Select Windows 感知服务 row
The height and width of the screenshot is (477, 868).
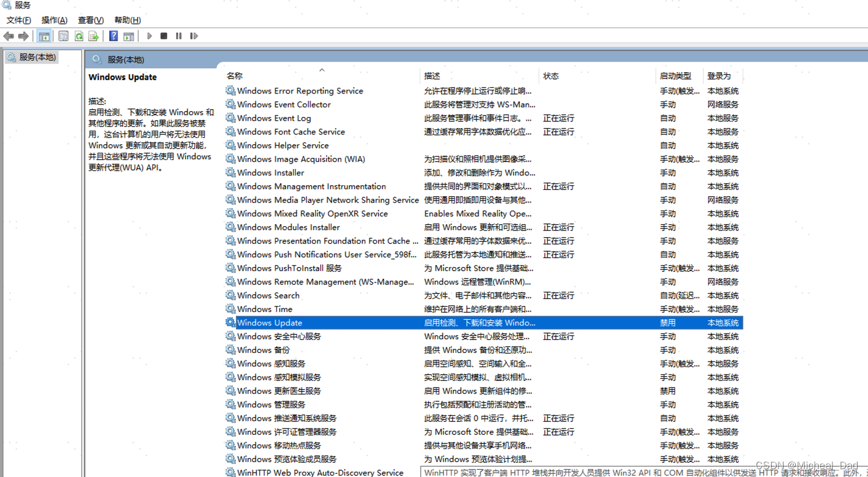[x=483, y=364]
